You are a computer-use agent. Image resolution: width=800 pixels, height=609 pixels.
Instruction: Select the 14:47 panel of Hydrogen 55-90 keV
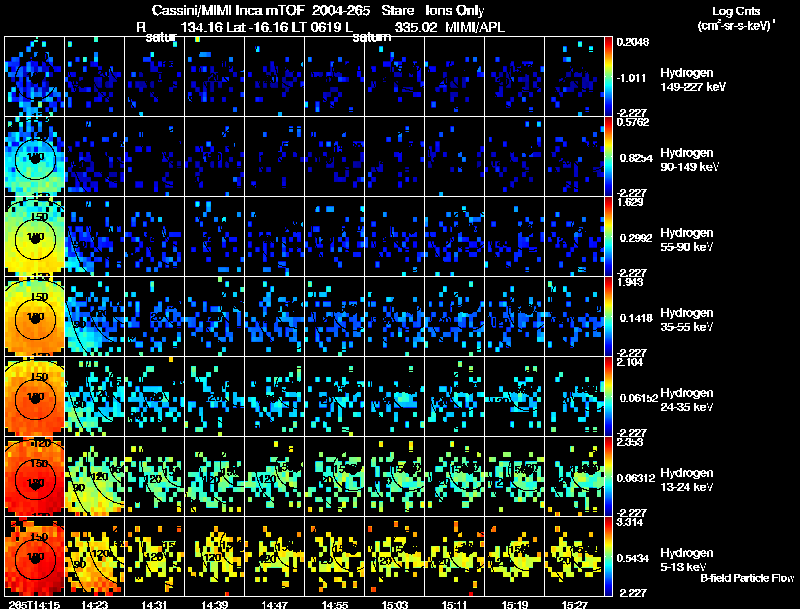pyautogui.click(x=274, y=237)
